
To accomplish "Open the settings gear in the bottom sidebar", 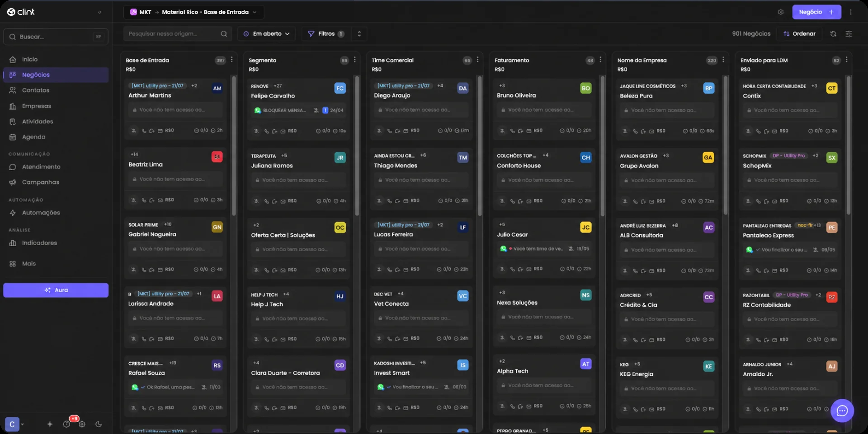I will coord(82,424).
